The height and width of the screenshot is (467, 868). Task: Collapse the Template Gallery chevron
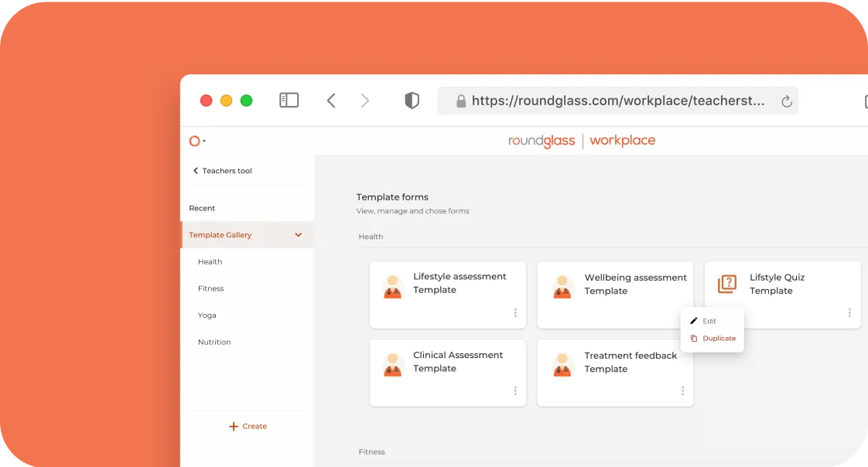[299, 235]
